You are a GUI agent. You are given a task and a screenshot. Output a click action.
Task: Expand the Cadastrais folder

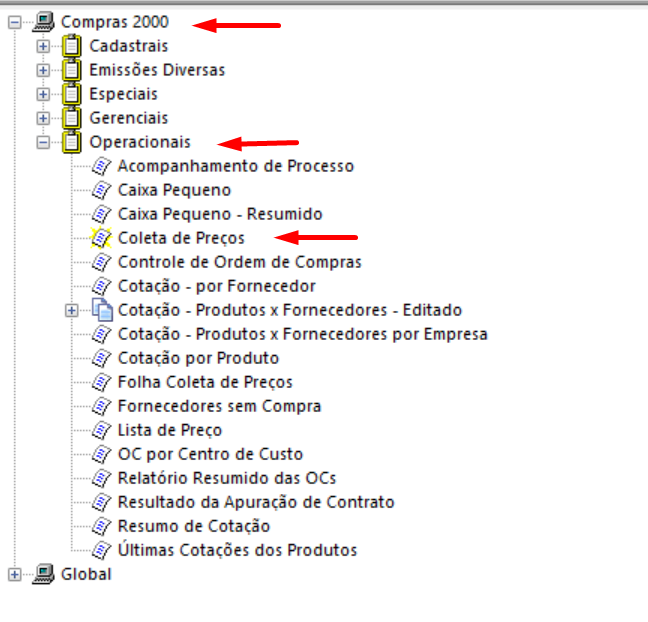pos(43,46)
